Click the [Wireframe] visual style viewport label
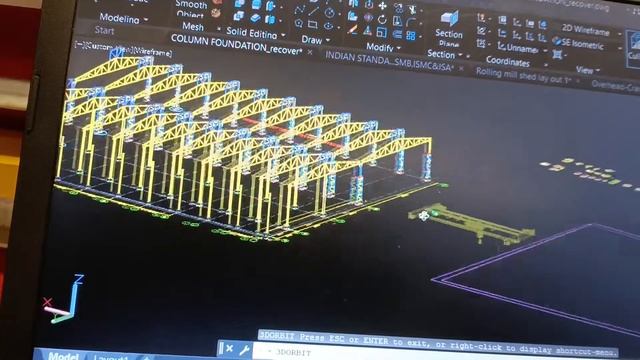 click(152, 51)
